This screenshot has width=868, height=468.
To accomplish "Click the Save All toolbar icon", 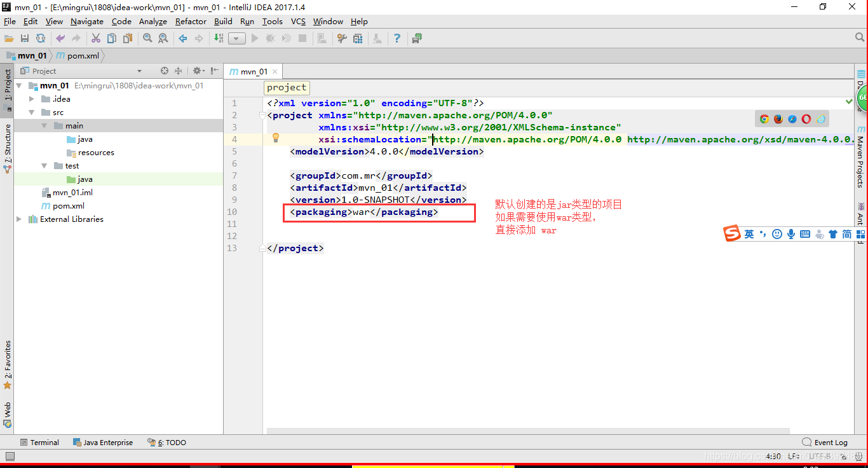I will 25,39.
